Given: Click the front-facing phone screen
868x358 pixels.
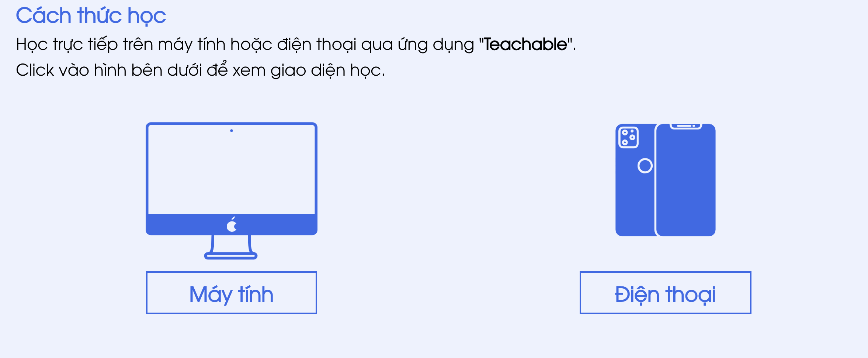Looking at the screenshot, I should coord(686,180).
